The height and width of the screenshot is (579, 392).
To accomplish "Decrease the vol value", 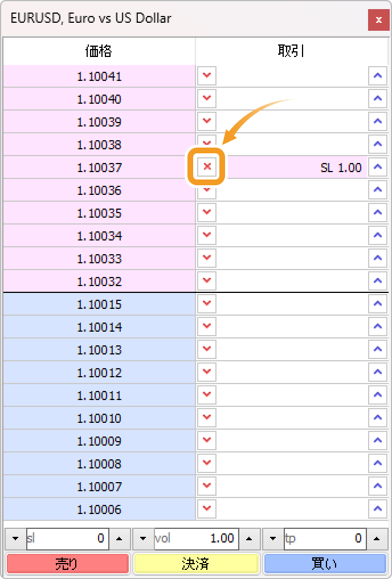I will [x=143, y=539].
